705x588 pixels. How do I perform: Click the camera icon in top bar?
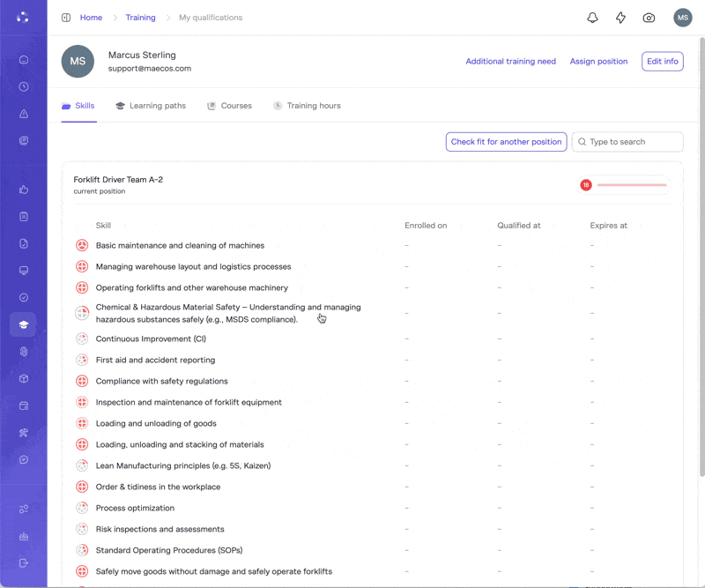tap(649, 18)
